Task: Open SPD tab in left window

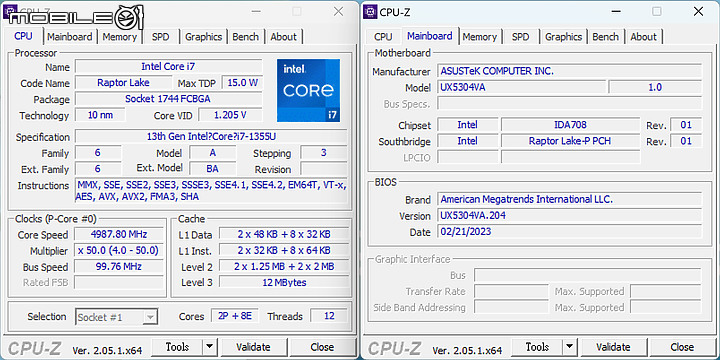Action: tap(160, 37)
